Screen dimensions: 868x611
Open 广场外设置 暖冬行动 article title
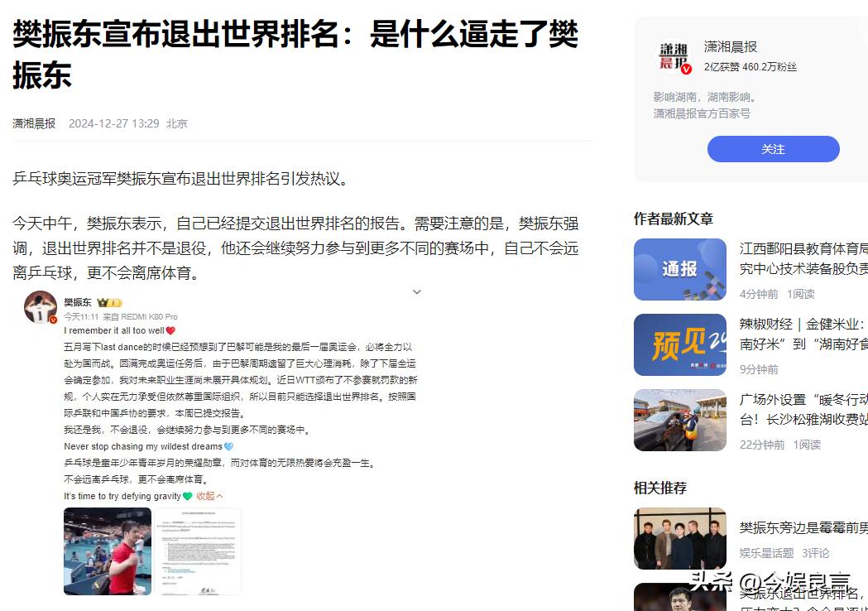tap(803, 409)
